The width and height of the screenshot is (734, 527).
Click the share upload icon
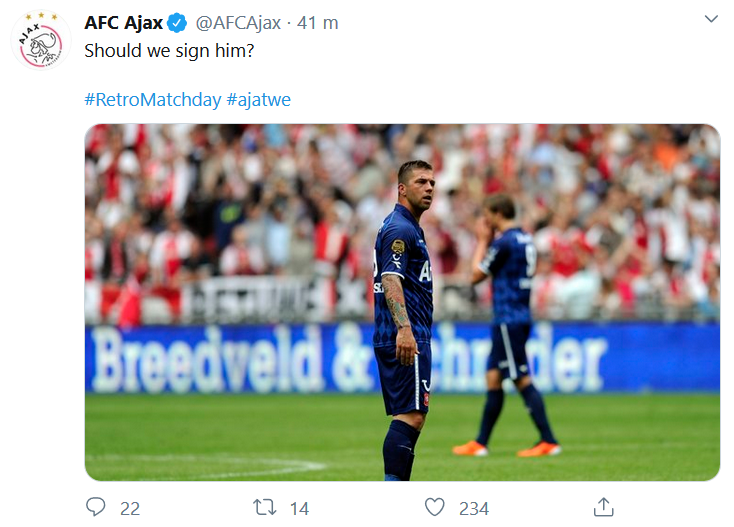[x=603, y=508]
